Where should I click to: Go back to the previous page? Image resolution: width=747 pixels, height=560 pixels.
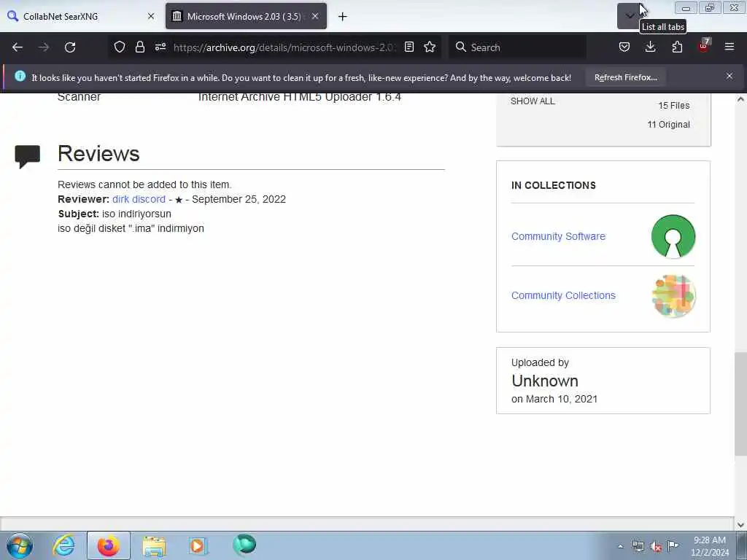pyautogui.click(x=18, y=47)
